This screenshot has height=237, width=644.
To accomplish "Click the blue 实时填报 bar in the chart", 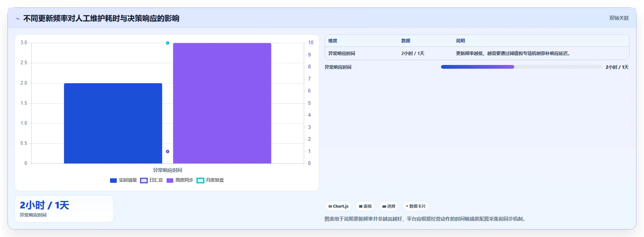I will tap(113, 123).
